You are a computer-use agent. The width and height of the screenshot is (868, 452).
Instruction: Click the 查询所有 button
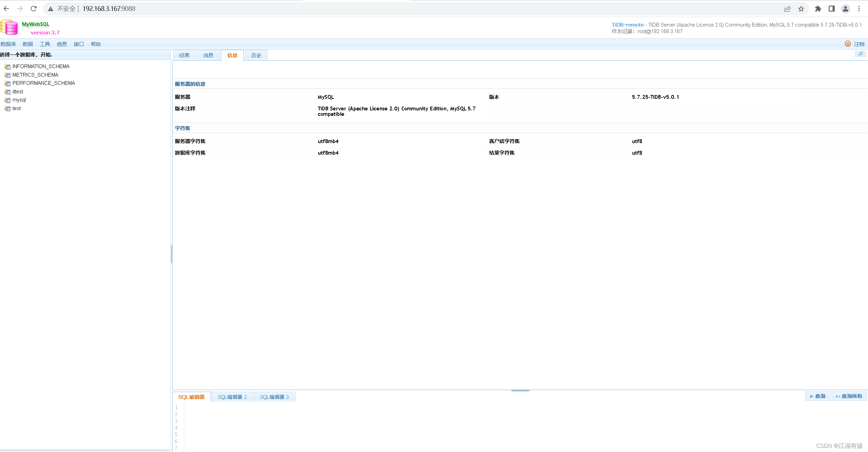849,396
